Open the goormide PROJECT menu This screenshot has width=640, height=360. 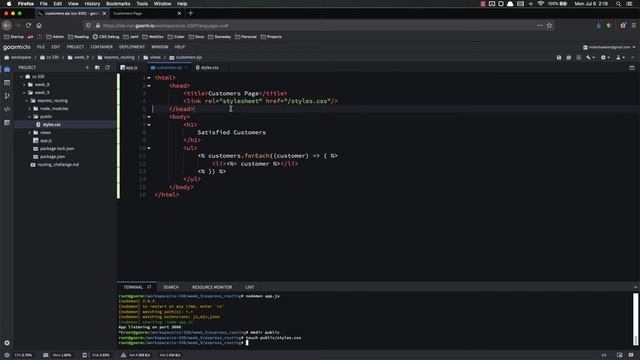[x=76, y=47]
